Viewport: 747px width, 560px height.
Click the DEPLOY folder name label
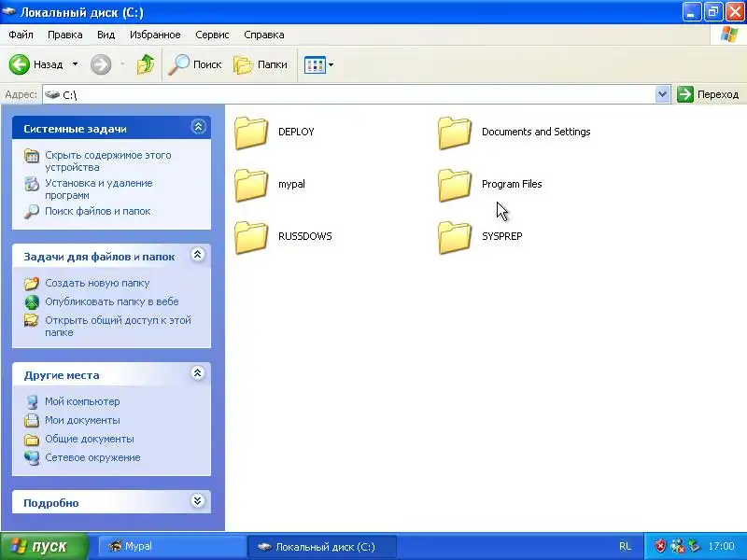(x=296, y=132)
